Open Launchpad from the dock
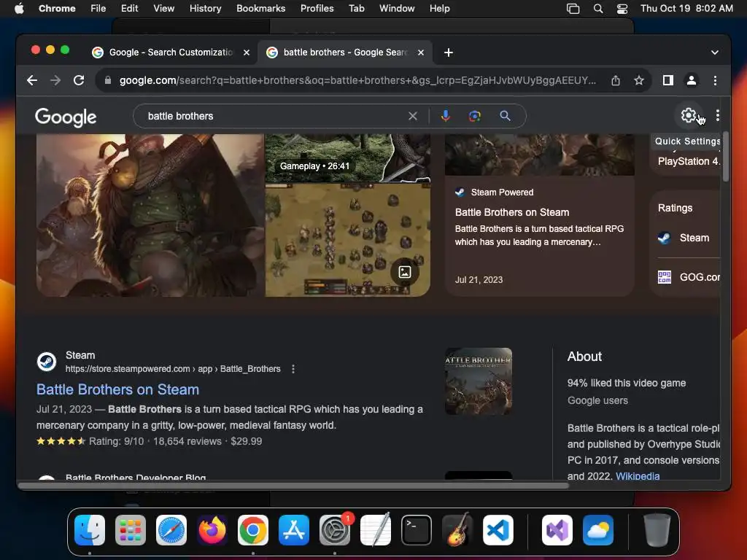Image resolution: width=747 pixels, height=560 pixels. pyautogui.click(x=131, y=530)
